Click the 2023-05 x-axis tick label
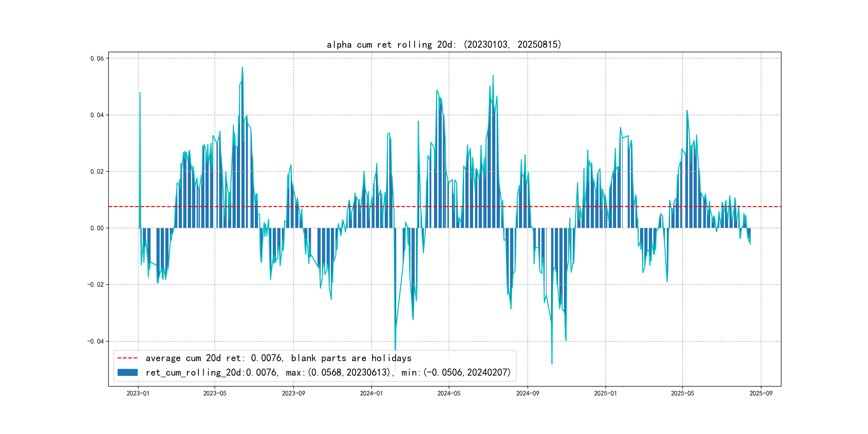868x434 pixels. [215, 393]
